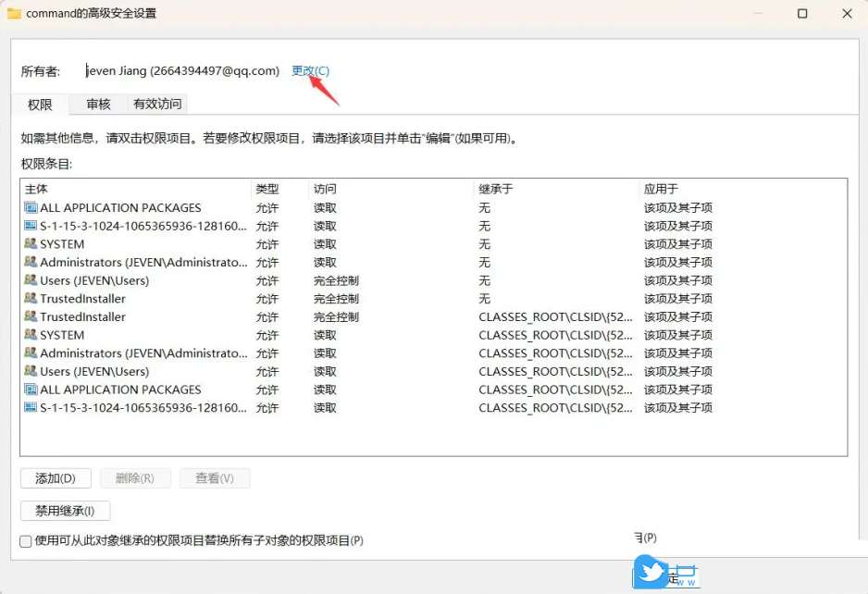The image size is (868, 594).
Task: Open the 有效访问 tab
Action: coord(157,104)
